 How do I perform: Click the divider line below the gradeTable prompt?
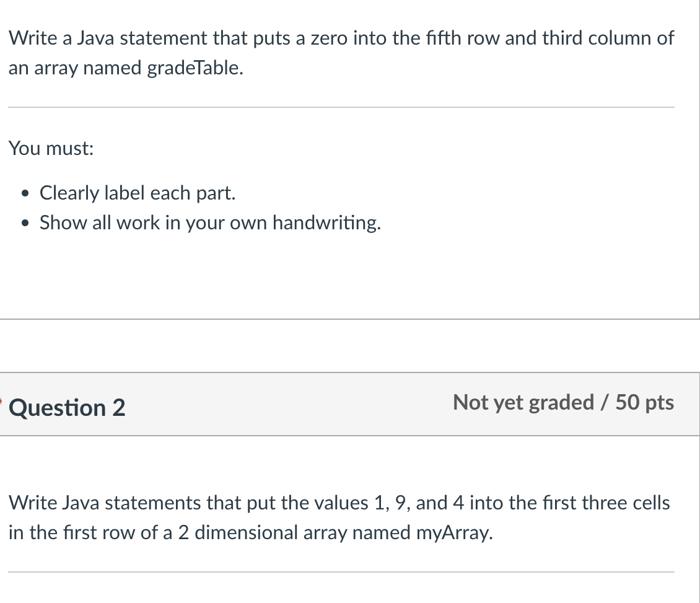tap(341, 107)
